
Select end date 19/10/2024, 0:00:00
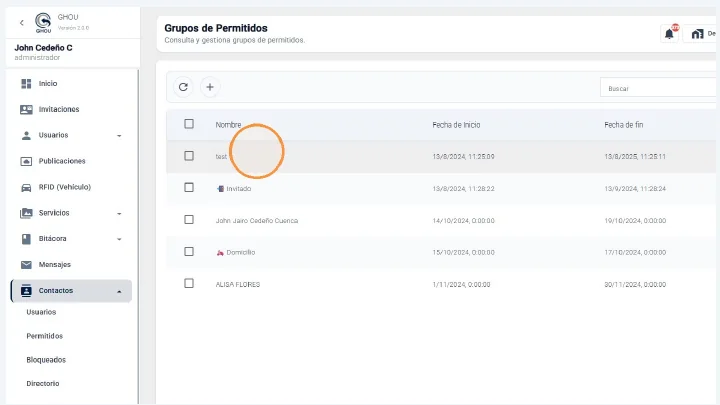coord(635,221)
